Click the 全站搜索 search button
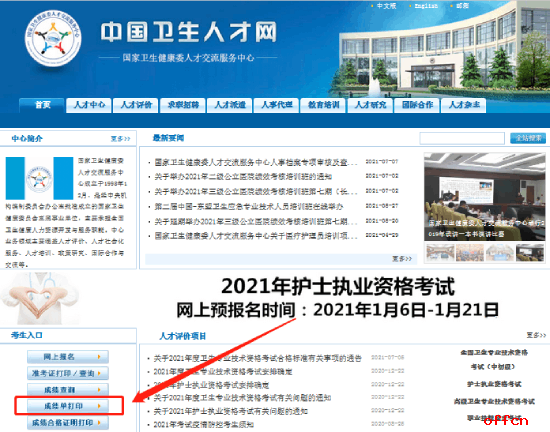Viewport: 550px width, 432px height. click(528, 138)
